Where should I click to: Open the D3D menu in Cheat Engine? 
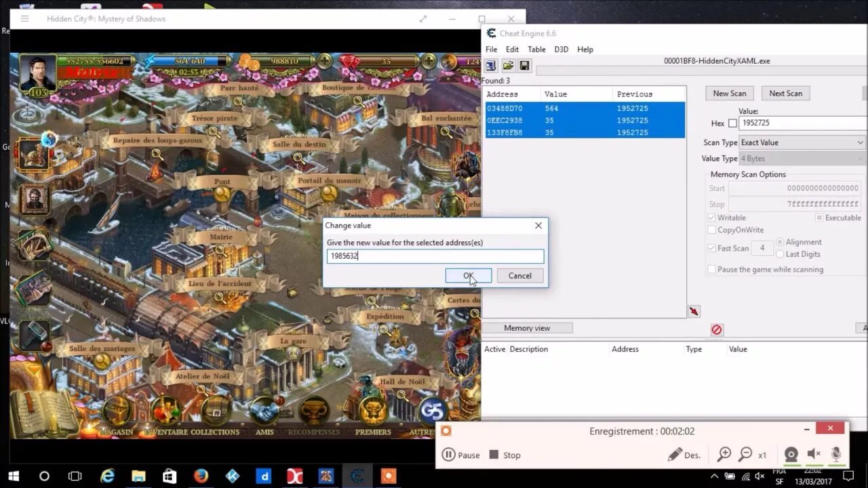pyautogui.click(x=561, y=49)
